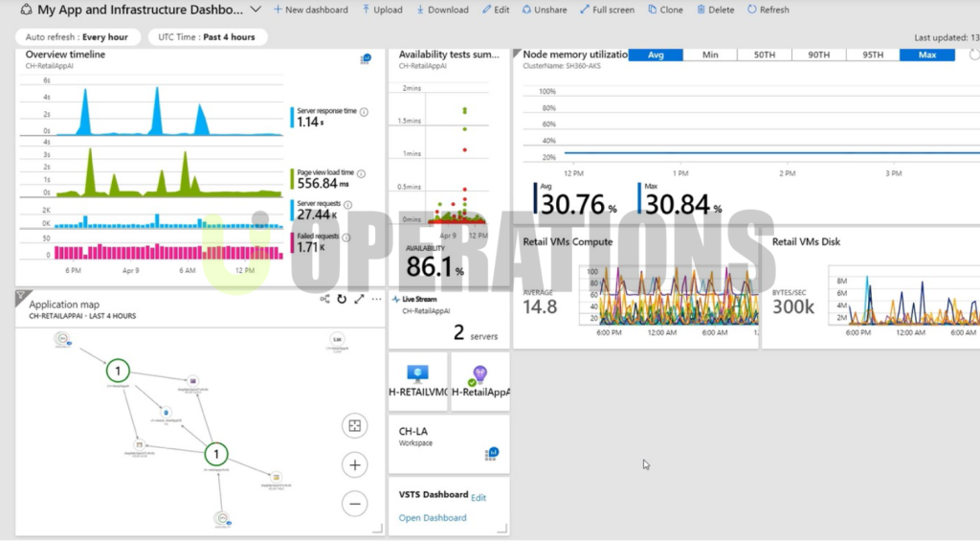This screenshot has width=980, height=542.
Task: Click the 30.84 % Max memory value
Action: pyautogui.click(x=683, y=204)
